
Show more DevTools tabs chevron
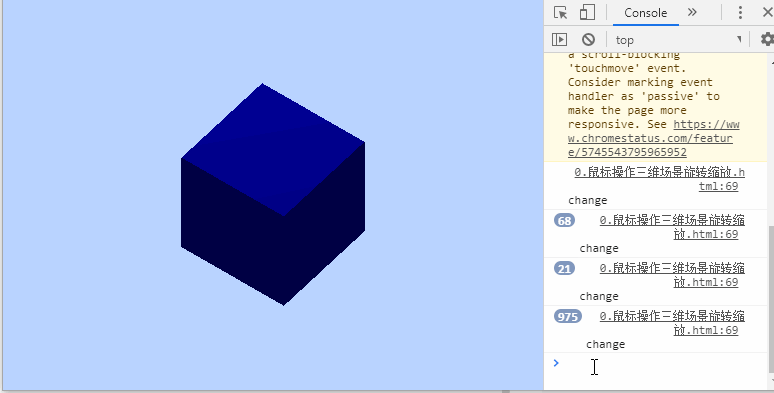coord(692,12)
